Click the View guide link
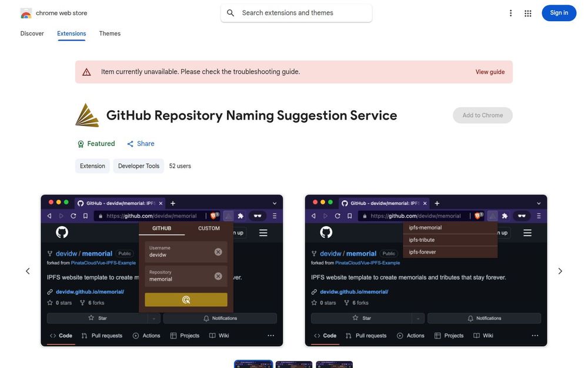This screenshot has height=368, width=588. [x=490, y=72]
